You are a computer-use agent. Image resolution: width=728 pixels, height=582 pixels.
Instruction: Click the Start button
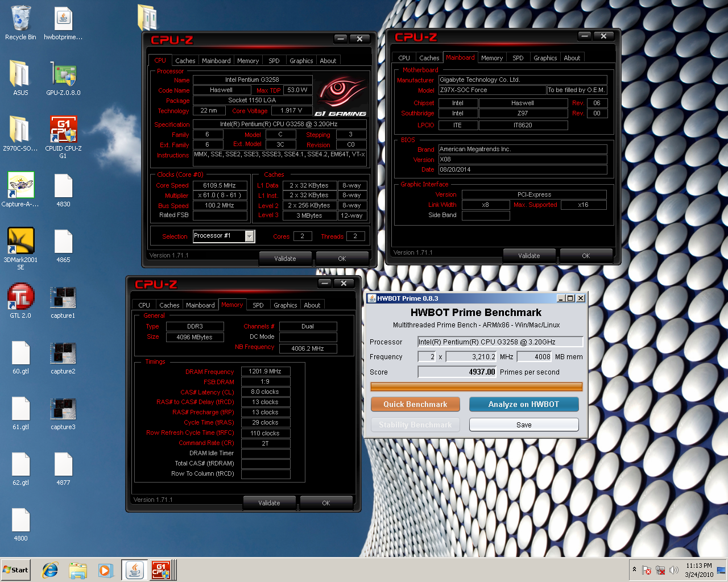tap(15, 570)
